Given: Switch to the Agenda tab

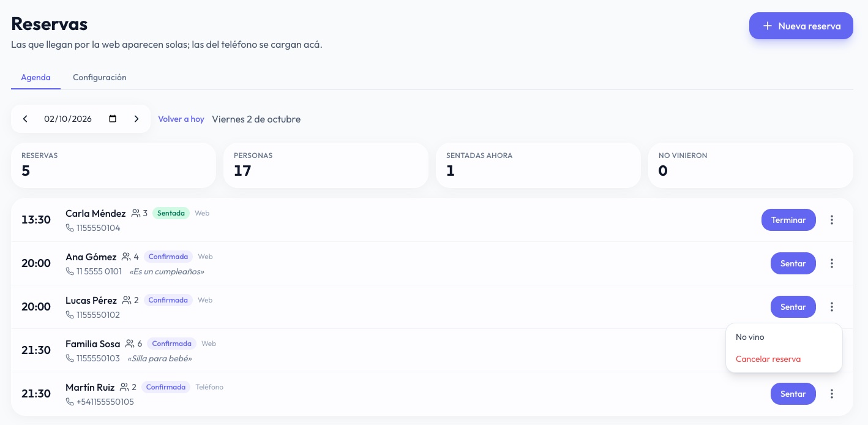Looking at the screenshot, I should click(36, 78).
